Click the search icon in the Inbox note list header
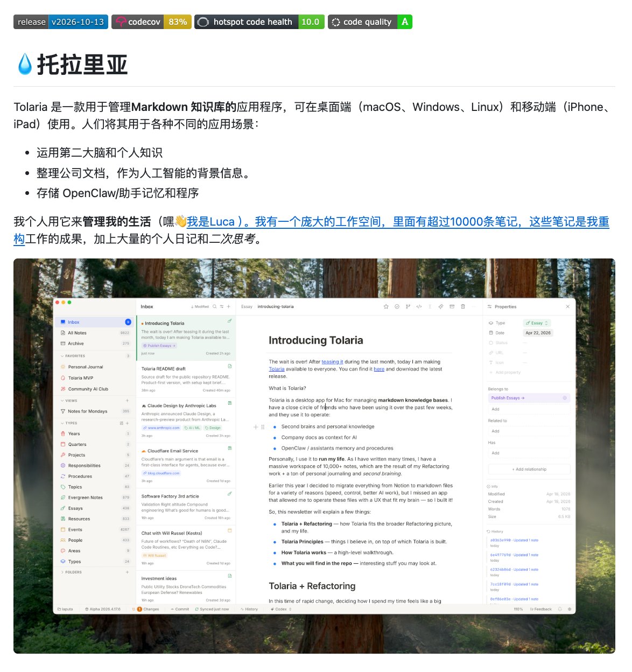 (x=214, y=306)
